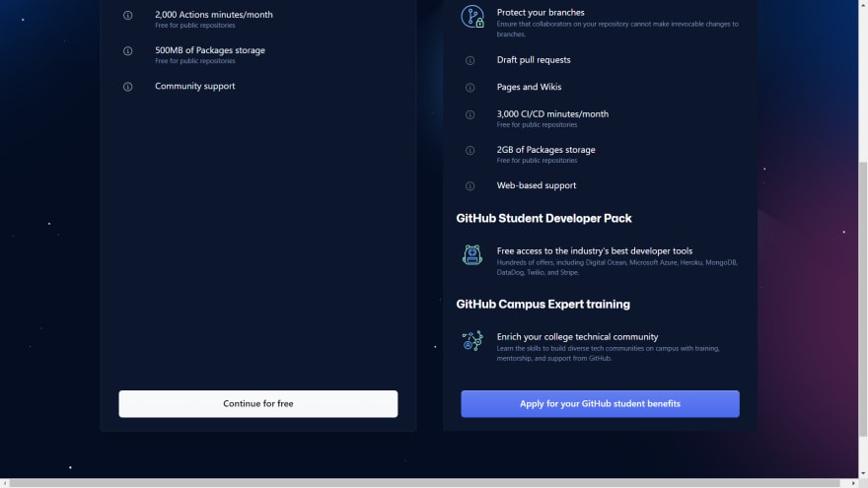Click the scroll down arrow
This screenshot has width=868, height=488.
[x=863, y=474]
